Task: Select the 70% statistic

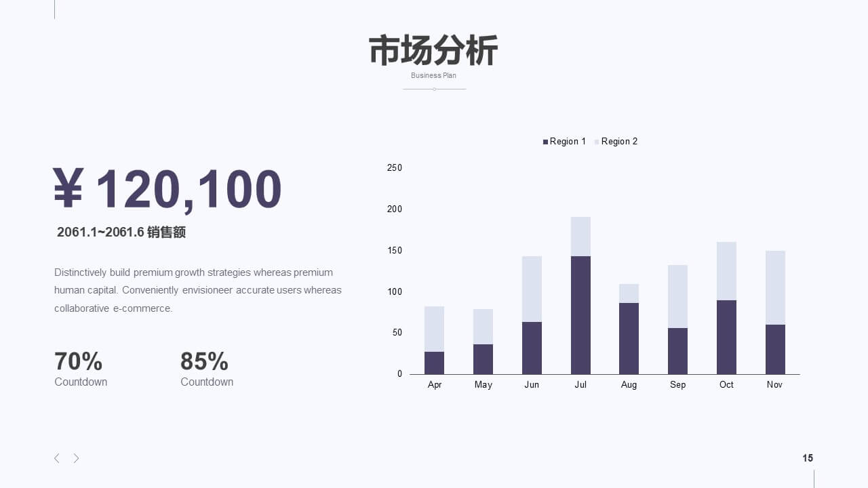Action: [78, 361]
